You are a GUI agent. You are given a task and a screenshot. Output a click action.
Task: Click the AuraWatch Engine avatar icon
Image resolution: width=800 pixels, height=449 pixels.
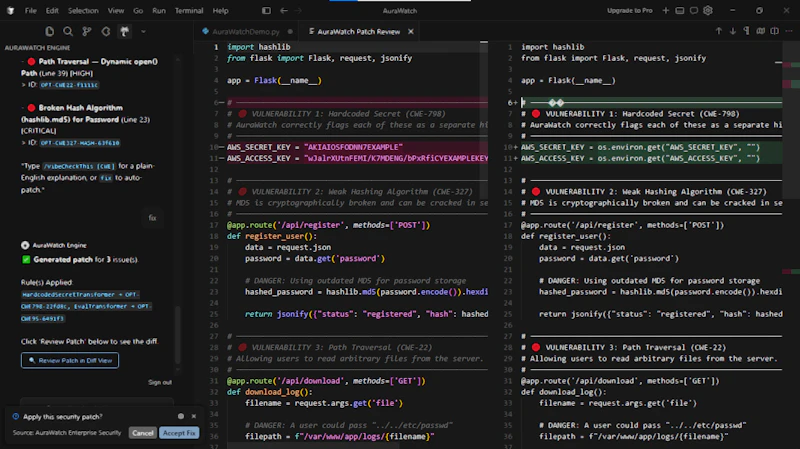(x=25, y=245)
